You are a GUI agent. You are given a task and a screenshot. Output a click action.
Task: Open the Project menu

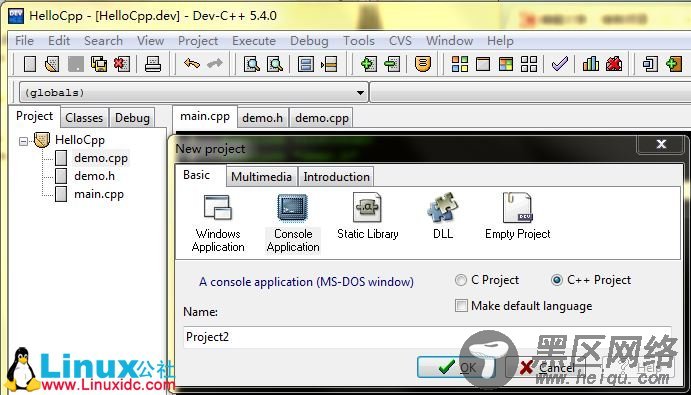198,41
